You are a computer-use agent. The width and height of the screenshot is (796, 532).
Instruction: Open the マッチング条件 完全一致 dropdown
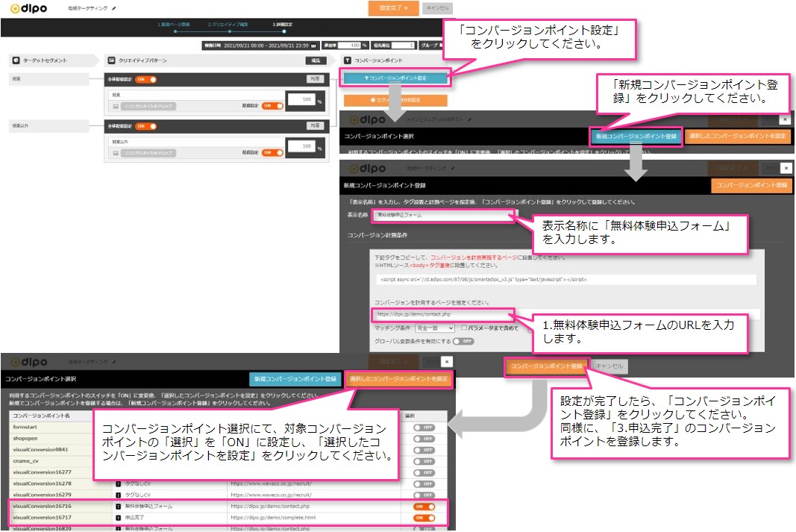(x=434, y=328)
